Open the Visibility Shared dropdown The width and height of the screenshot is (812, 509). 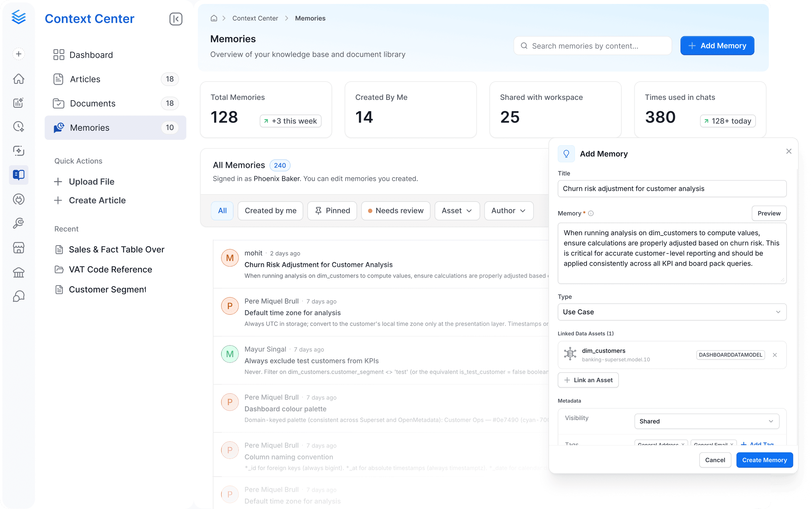[x=706, y=421]
